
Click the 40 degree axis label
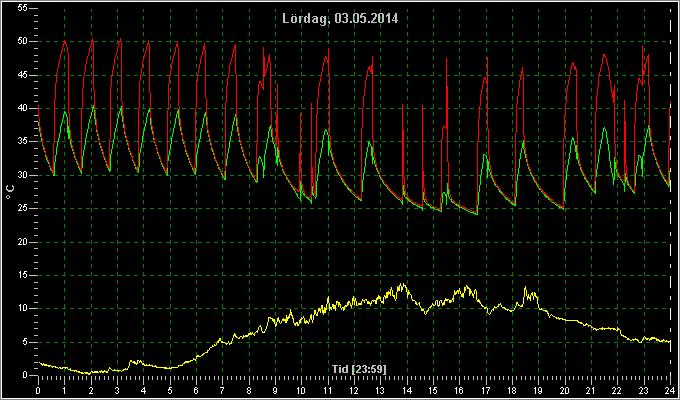(23, 108)
